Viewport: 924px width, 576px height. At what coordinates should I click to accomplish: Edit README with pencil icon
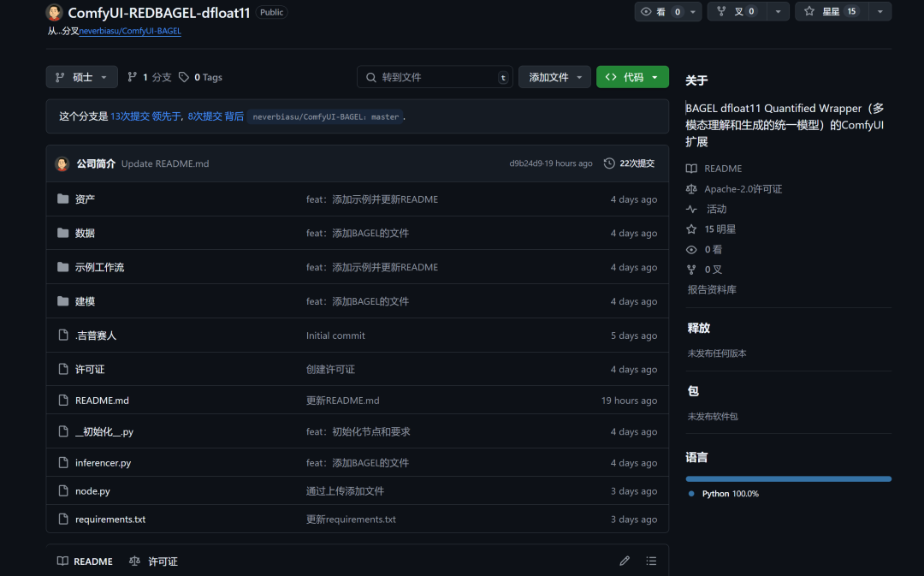tap(625, 561)
